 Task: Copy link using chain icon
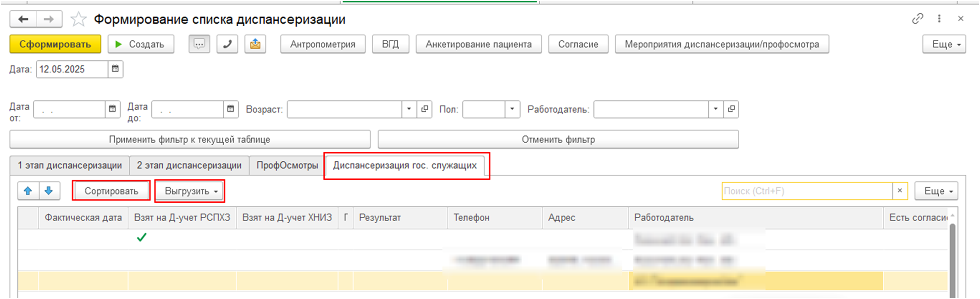click(x=917, y=19)
